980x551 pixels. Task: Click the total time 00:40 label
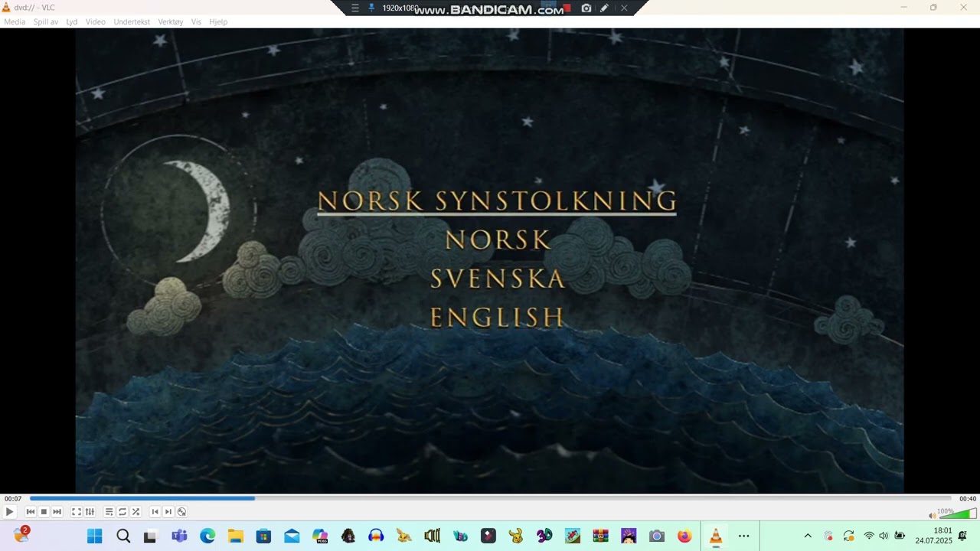pyautogui.click(x=968, y=499)
